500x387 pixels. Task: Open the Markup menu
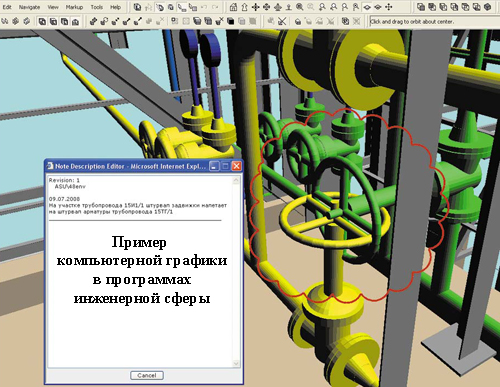(x=74, y=7)
